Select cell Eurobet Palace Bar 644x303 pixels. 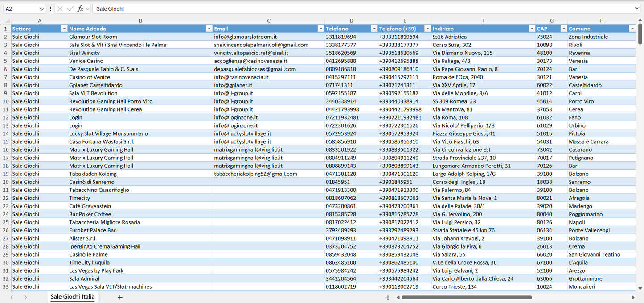pos(140,230)
